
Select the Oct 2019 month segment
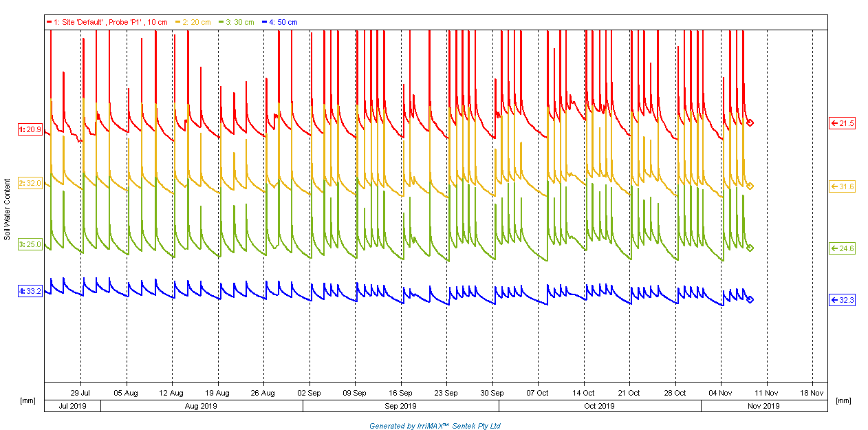[599, 406]
